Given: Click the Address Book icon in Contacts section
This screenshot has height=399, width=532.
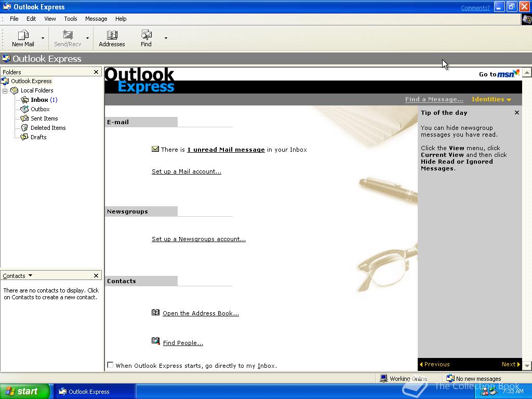Looking at the screenshot, I should coord(155,312).
